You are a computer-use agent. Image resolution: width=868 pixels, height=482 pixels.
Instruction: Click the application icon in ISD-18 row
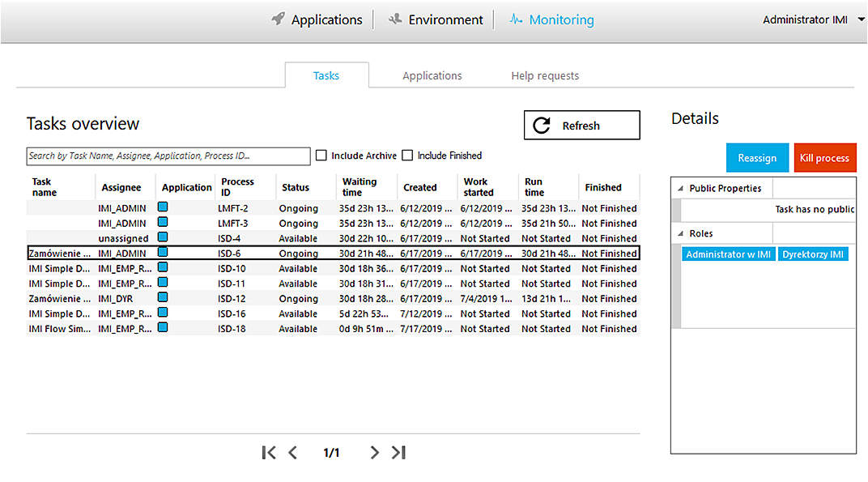(x=163, y=328)
